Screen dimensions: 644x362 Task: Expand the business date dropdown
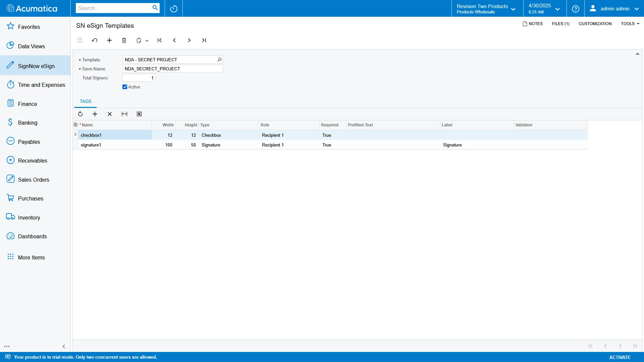pos(557,9)
